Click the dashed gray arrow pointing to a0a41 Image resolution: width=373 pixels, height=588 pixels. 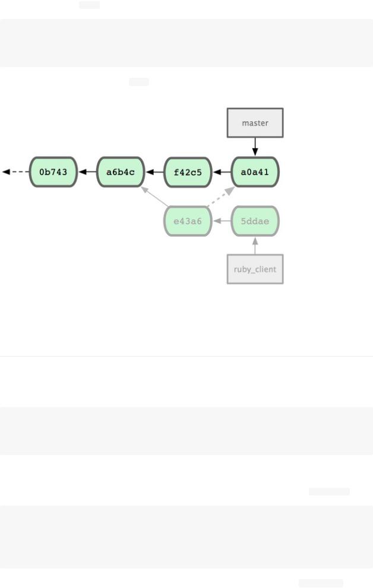click(x=221, y=196)
